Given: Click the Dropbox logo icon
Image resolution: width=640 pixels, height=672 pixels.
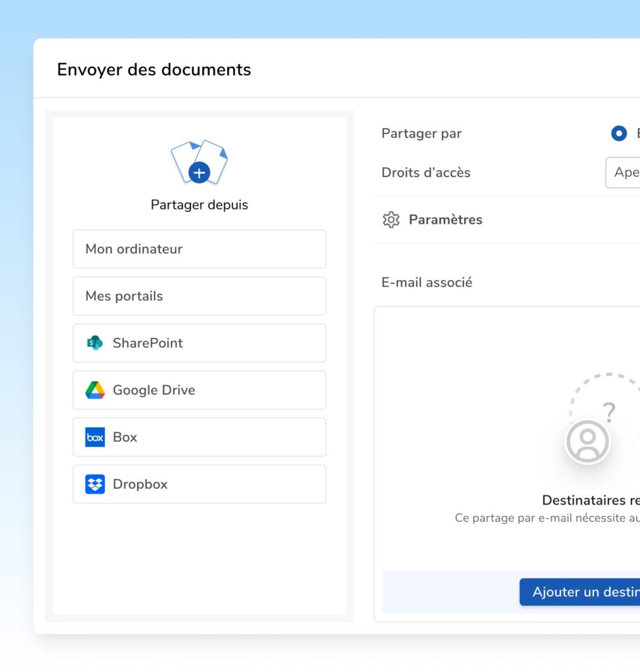Looking at the screenshot, I should [95, 484].
